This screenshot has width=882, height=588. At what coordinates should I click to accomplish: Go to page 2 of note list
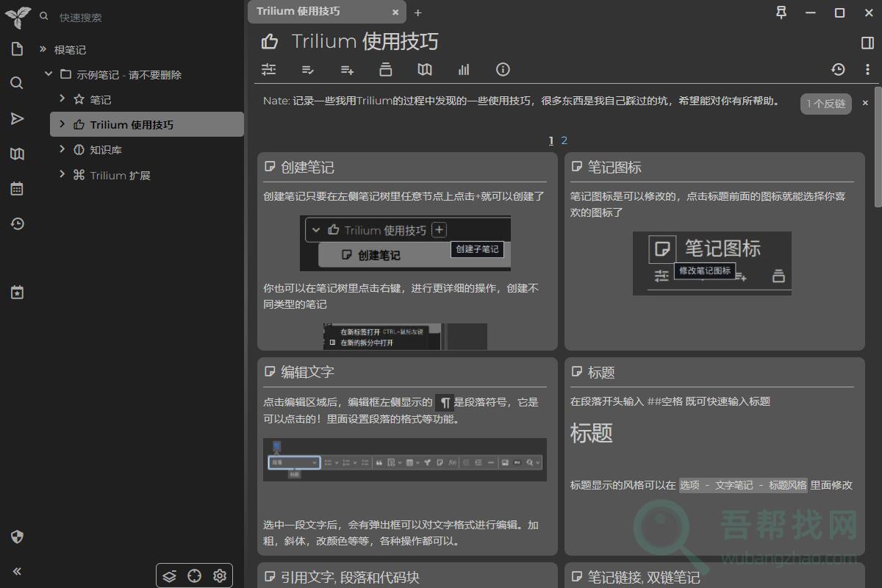point(564,140)
